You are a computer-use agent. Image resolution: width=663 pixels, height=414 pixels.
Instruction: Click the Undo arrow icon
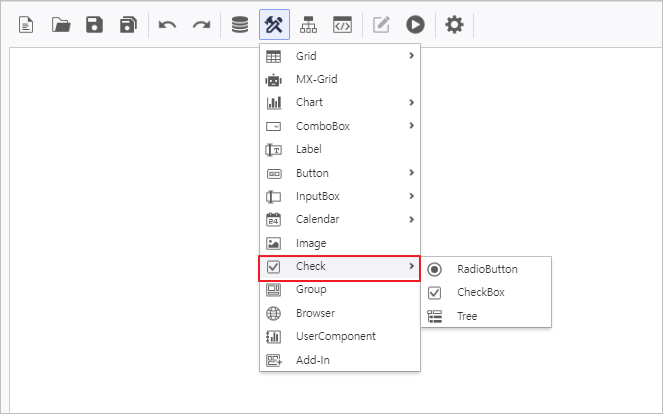(x=167, y=25)
